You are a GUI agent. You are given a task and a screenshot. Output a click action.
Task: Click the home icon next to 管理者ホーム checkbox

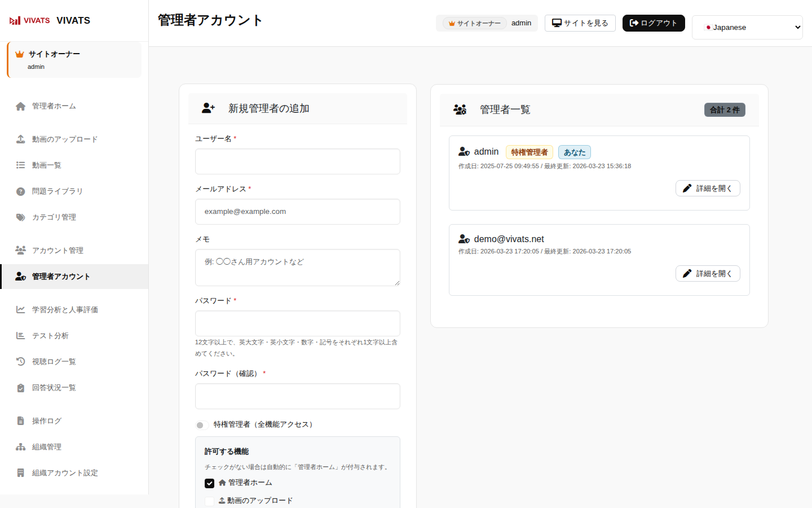[222, 483]
